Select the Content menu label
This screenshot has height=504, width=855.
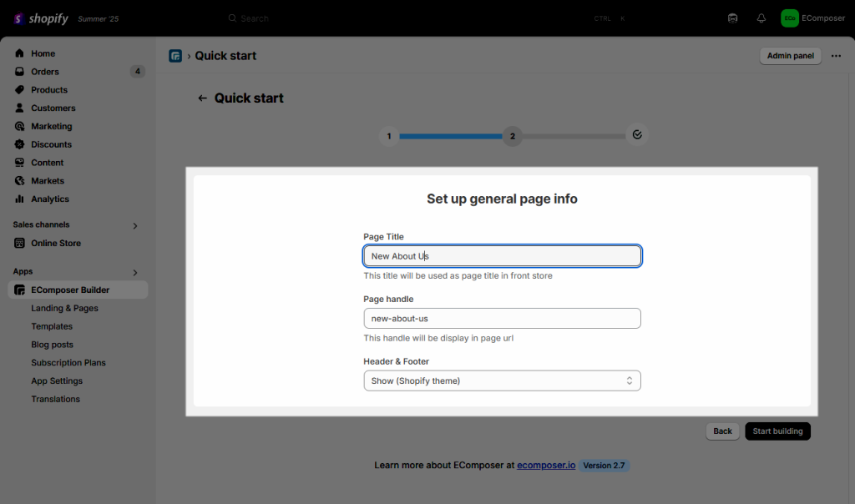click(47, 163)
